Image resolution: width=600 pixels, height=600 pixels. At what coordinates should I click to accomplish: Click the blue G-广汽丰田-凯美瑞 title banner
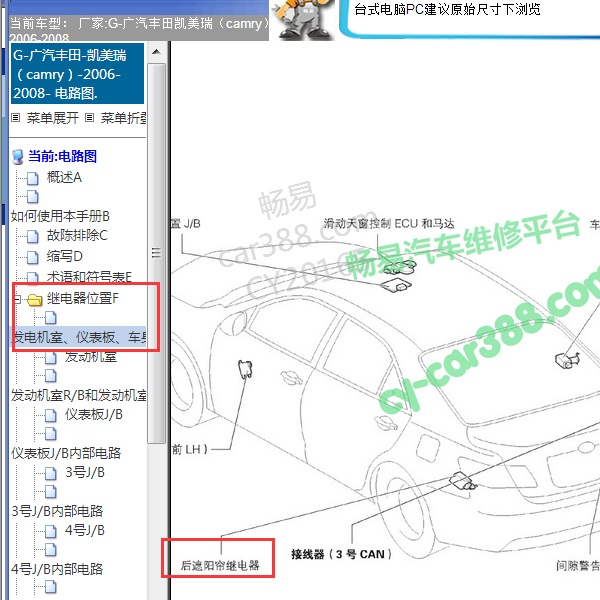point(77,73)
